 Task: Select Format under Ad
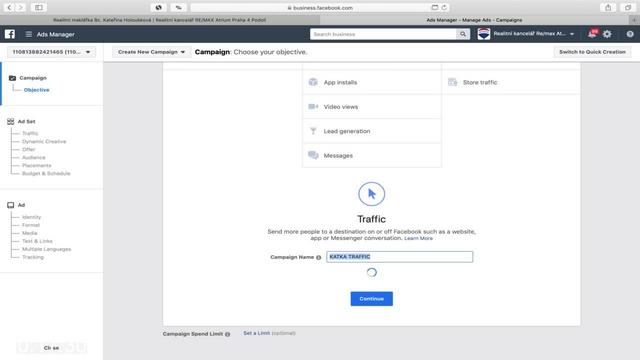point(31,225)
